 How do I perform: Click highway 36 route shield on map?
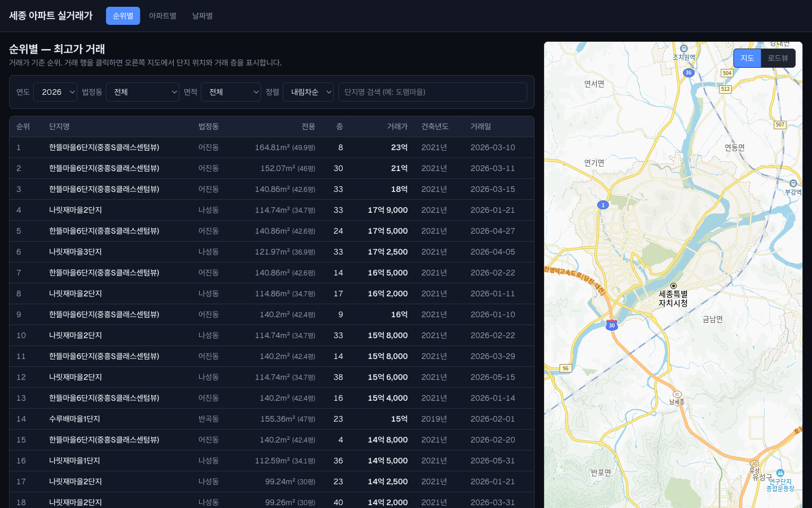coord(689,73)
